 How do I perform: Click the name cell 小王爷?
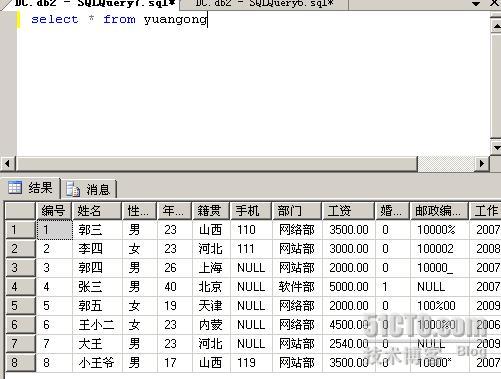point(97,363)
